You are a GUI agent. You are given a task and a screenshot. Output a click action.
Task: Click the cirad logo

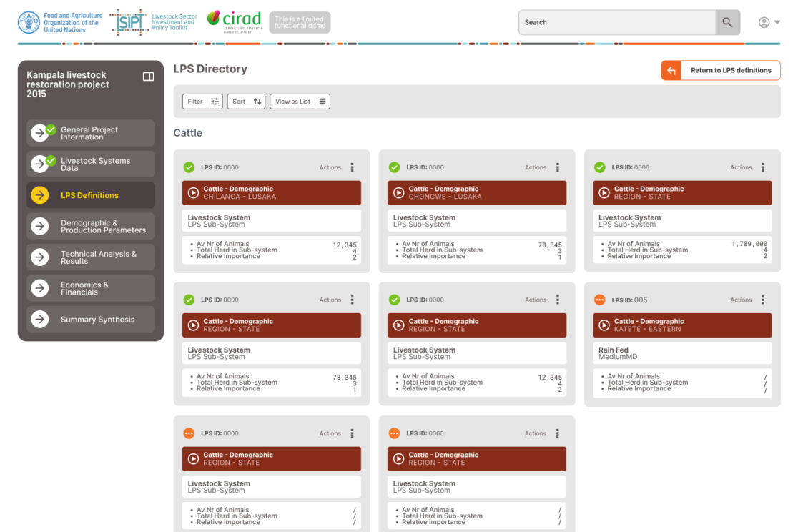click(x=235, y=21)
